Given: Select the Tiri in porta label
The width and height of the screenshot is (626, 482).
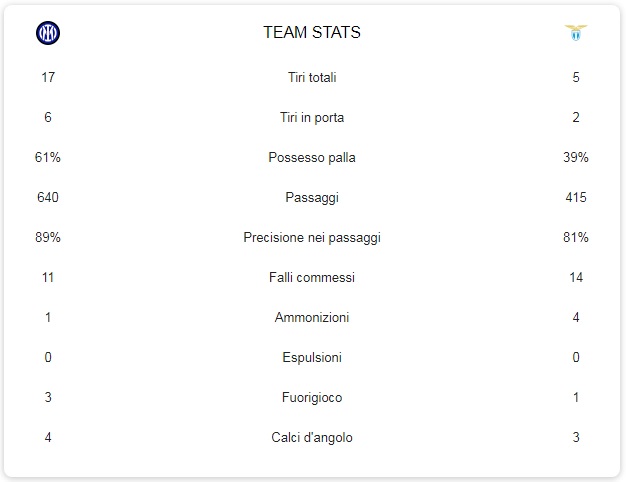Looking at the screenshot, I should pos(312,117).
